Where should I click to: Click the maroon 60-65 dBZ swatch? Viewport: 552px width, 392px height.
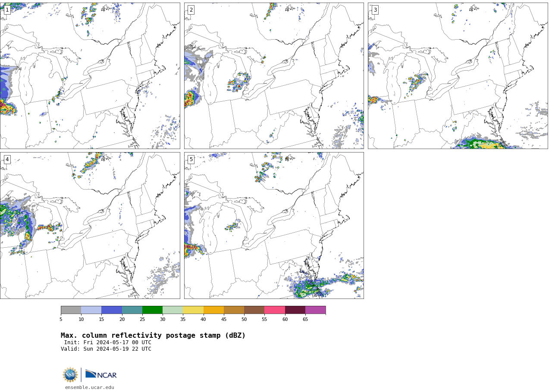[x=295, y=310]
